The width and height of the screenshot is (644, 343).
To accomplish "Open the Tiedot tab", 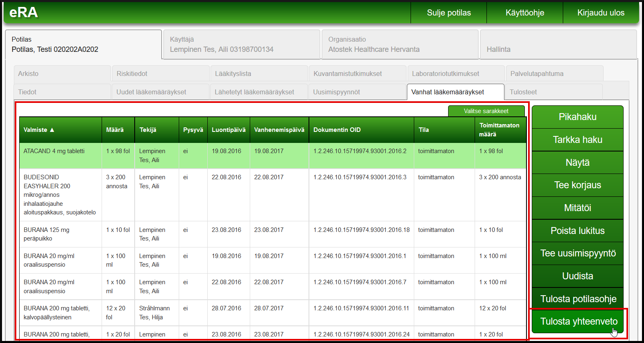I will (x=62, y=92).
